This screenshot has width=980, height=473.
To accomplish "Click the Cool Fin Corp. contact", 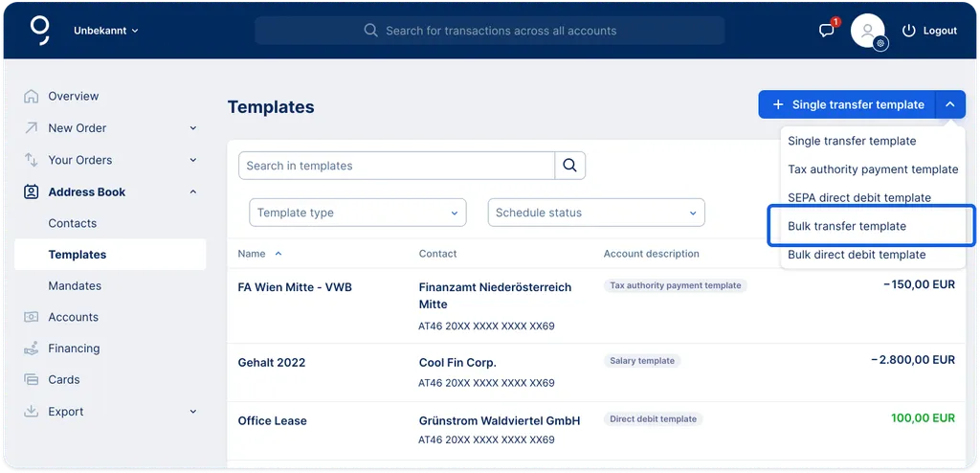I will pyautogui.click(x=457, y=363).
